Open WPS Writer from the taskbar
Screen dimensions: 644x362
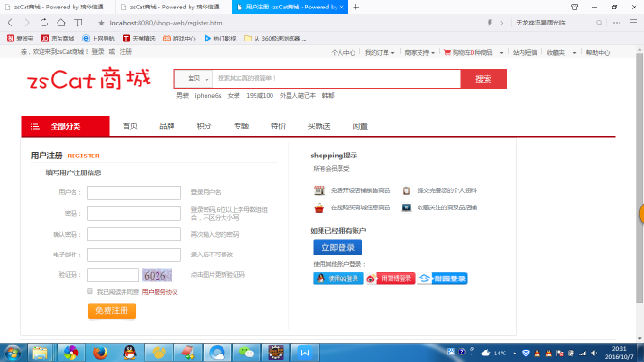pos(305,353)
